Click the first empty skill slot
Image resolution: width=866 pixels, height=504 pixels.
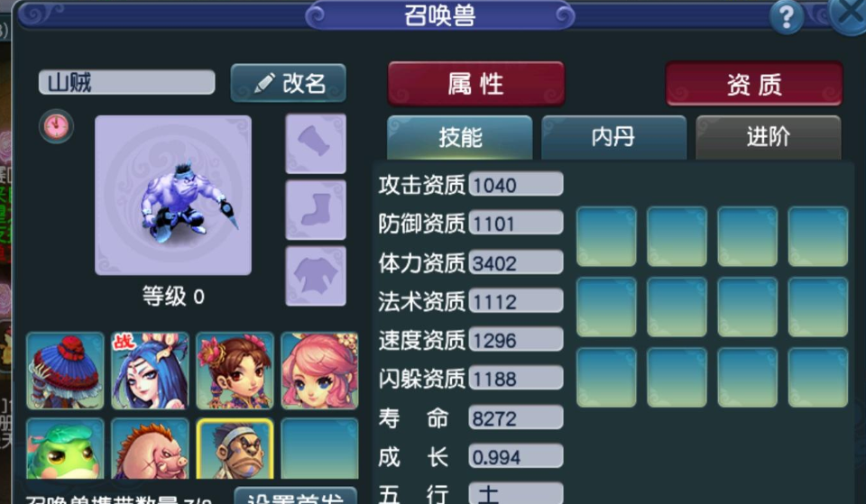(606, 236)
